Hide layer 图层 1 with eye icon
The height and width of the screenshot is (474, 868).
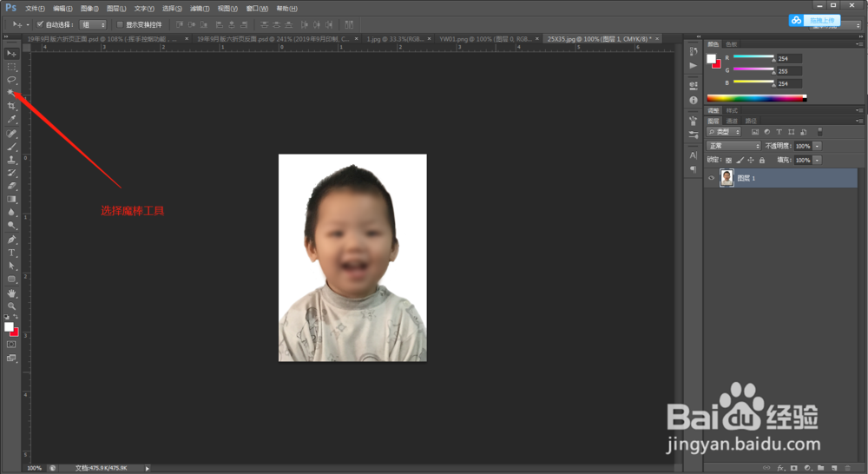click(x=712, y=178)
